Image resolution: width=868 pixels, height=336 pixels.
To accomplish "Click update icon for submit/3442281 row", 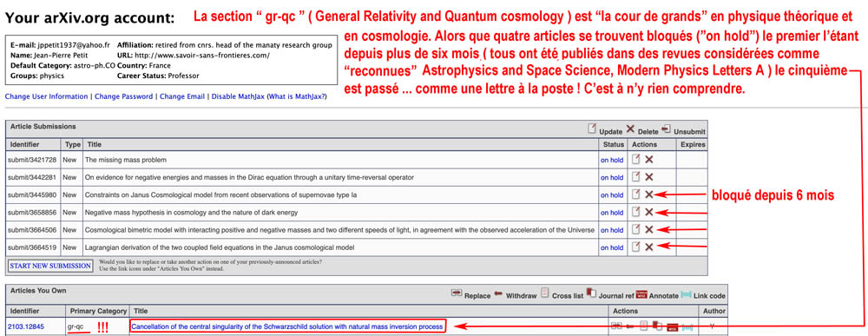I will 636,176.
